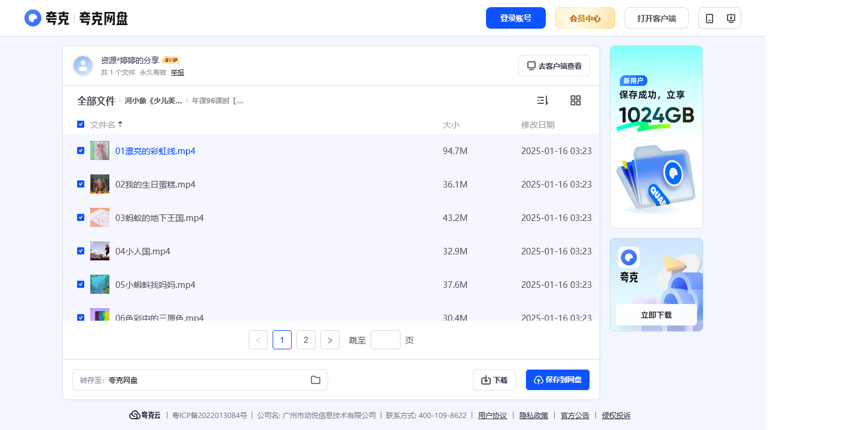This screenshot has width=868, height=430.
Task: Click the SVIP badge
Action: 171,60
